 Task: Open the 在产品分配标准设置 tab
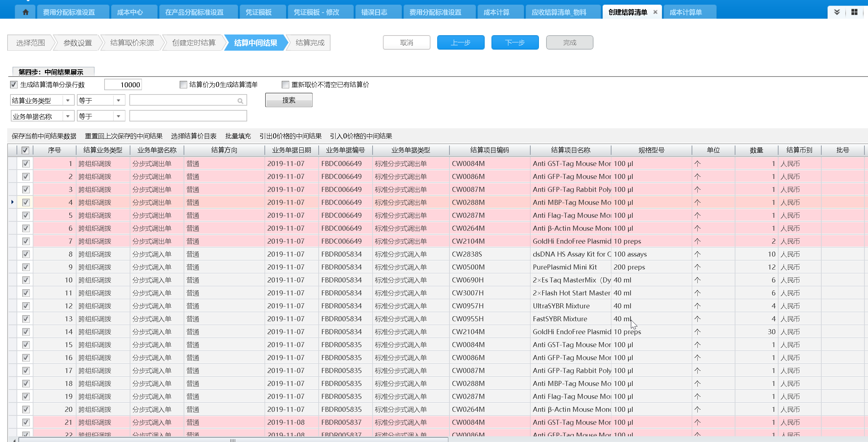(x=199, y=12)
